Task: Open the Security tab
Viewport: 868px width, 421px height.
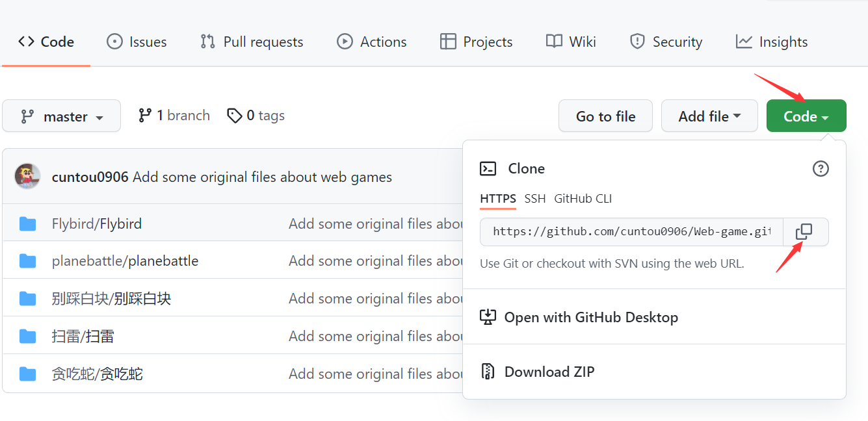Action: pos(666,41)
